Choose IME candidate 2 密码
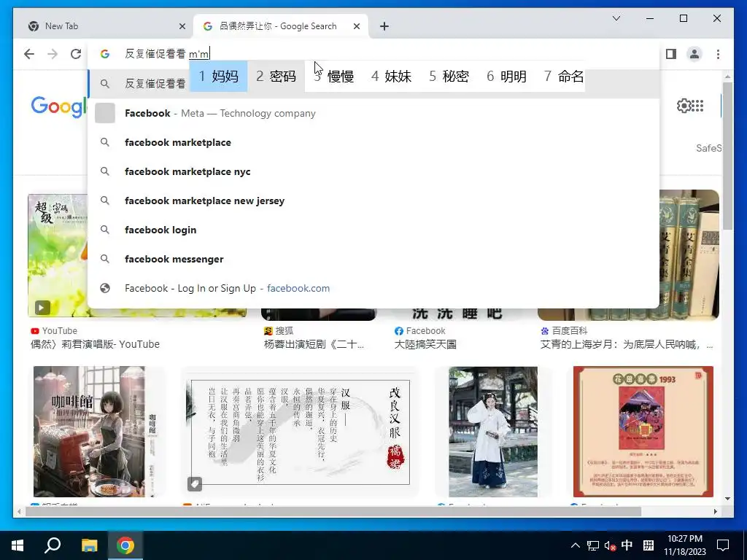Image resolution: width=747 pixels, height=560 pixels. (276, 76)
